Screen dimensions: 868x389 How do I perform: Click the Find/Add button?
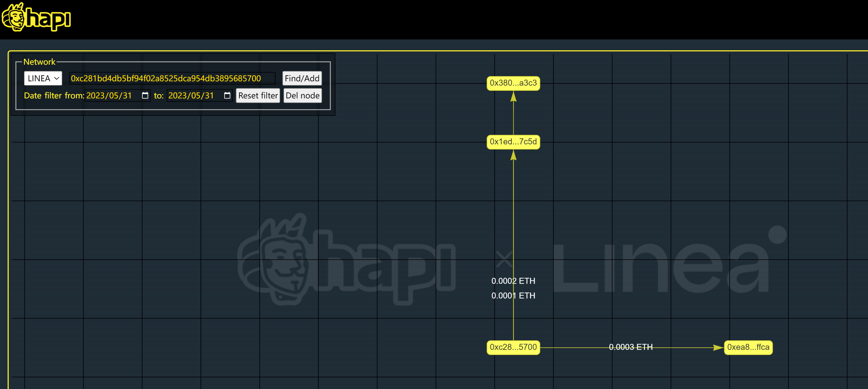tap(302, 78)
